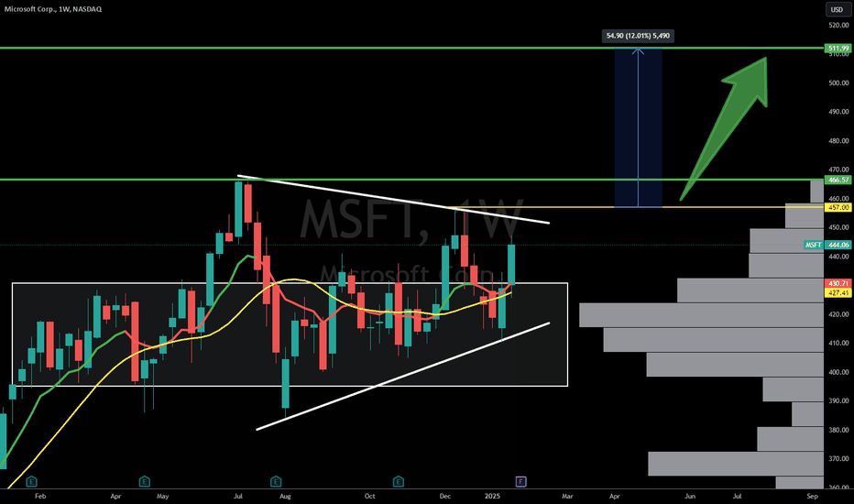Screen dimensions: 854x504
Task: Select the 511.99 green price line label
Action: point(838,49)
